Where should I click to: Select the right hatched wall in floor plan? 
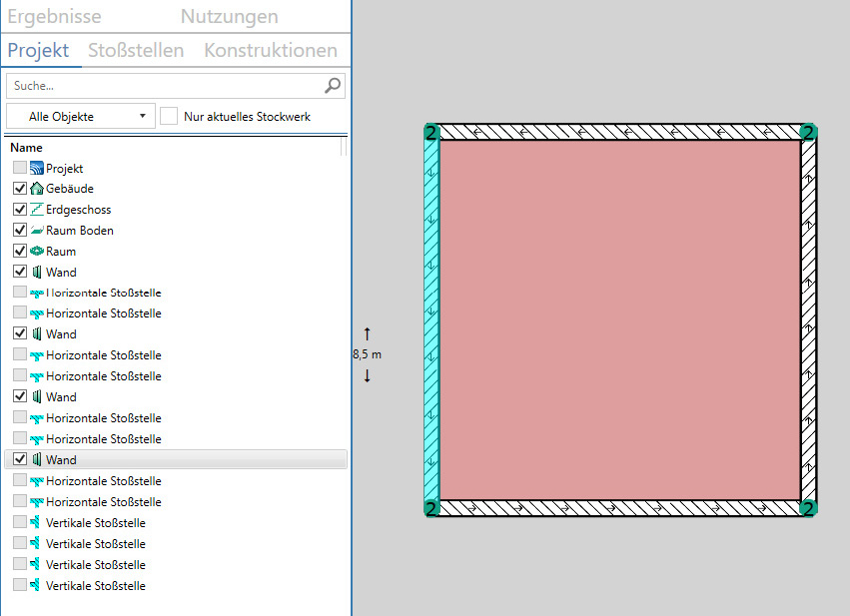pyautogui.click(x=808, y=319)
